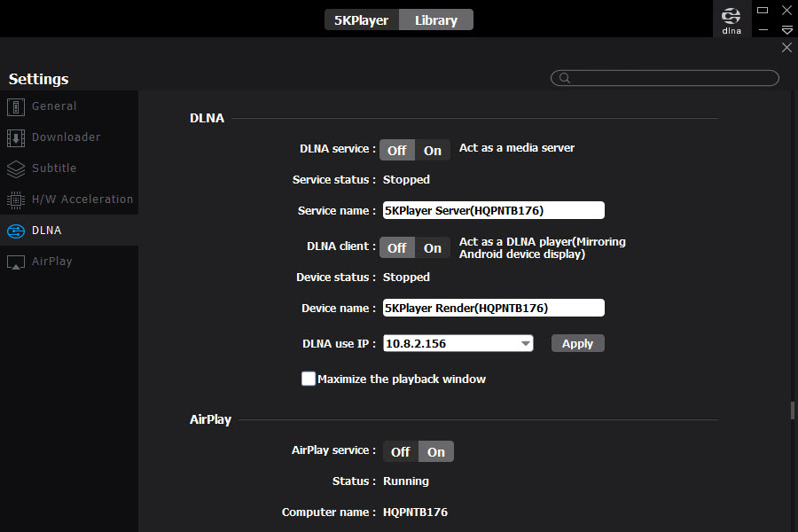Switch DLNA client to On
This screenshot has width=798, height=532.
[x=433, y=248]
